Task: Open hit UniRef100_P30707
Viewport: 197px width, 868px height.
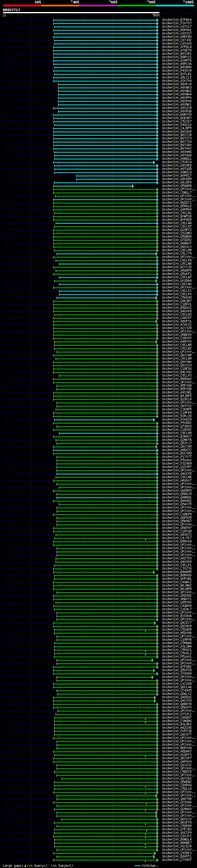Action: pyautogui.click(x=176, y=23)
